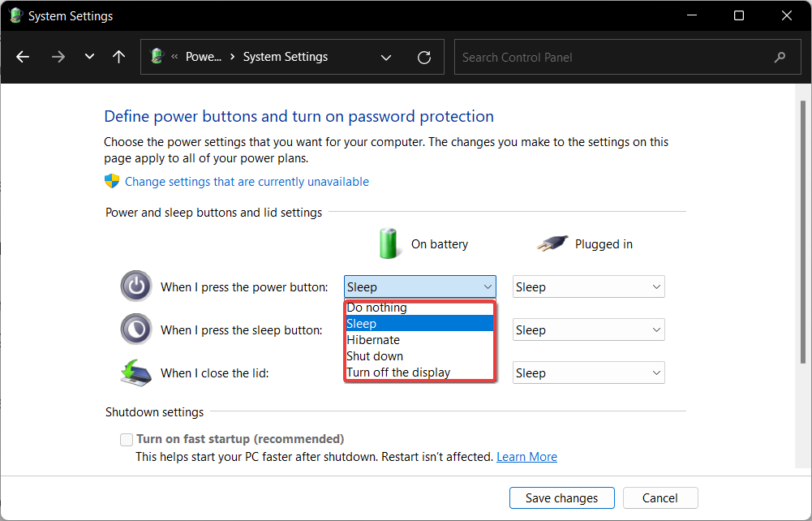The height and width of the screenshot is (521, 812).
Task: Open power button Plugged in dropdown
Action: 589,287
